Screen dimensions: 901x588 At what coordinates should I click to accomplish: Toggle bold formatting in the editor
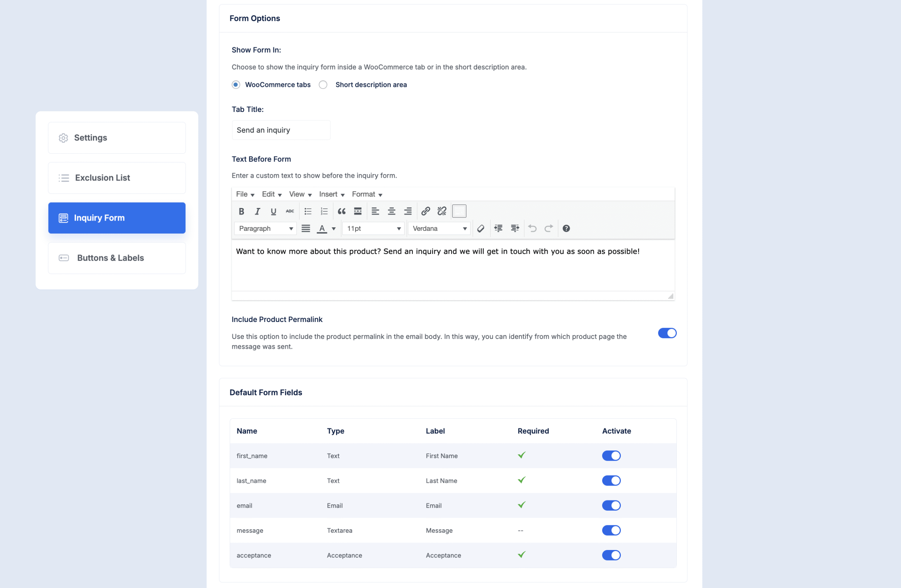click(x=241, y=211)
